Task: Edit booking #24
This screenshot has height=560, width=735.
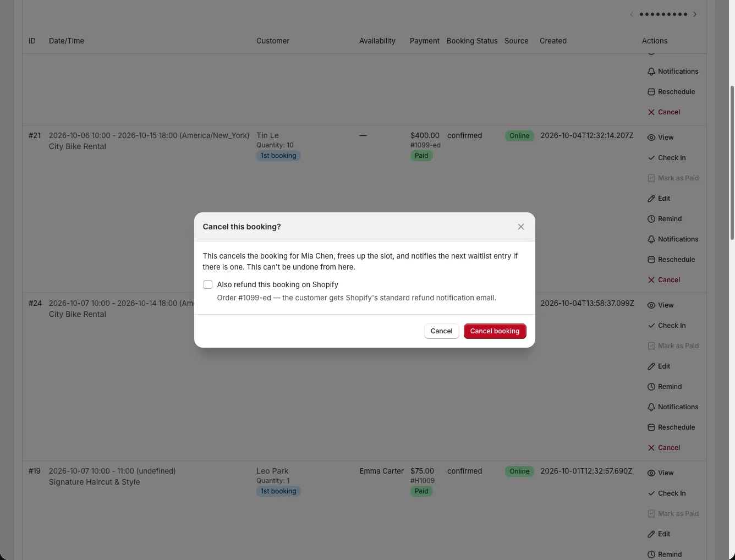Action: click(x=659, y=366)
